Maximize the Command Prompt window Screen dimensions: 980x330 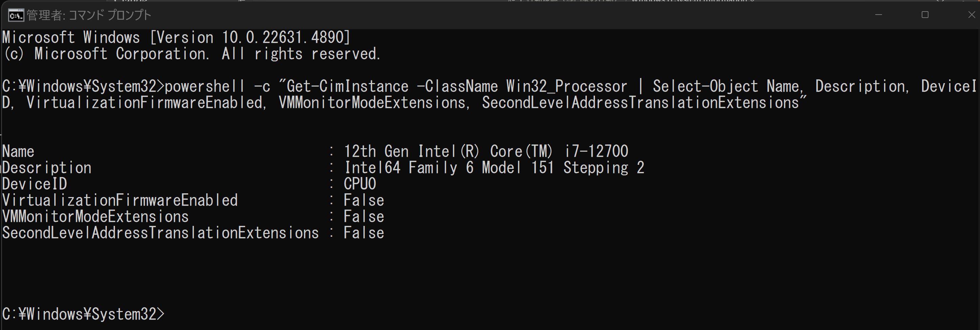pyautogui.click(x=925, y=15)
